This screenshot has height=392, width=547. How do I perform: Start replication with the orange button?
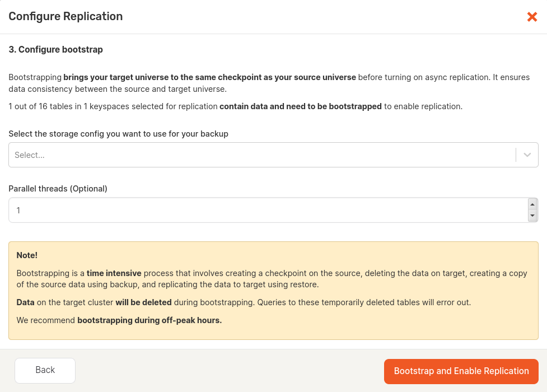click(461, 371)
